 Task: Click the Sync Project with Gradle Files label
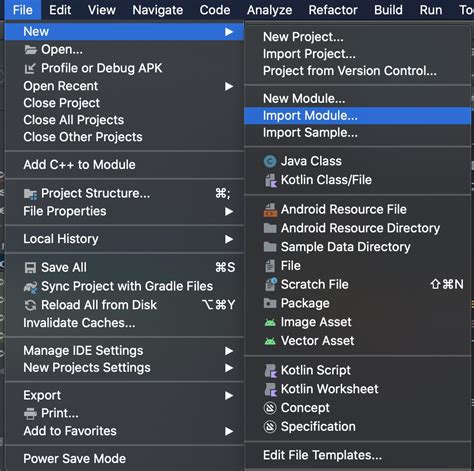tap(127, 286)
